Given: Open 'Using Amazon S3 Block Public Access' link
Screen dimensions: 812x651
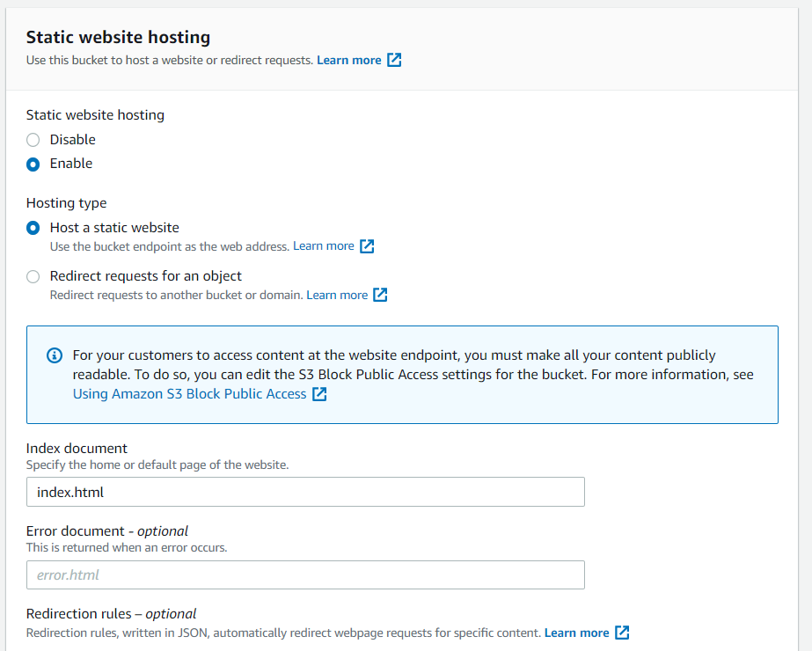Looking at the screenshot, I should click(187, 393).
